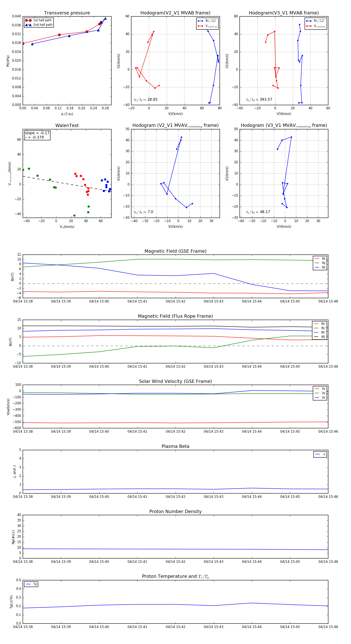The height and width of the screenshot is (644, 351).
Task: Click the 'Transverse pressure' plot title
Action: pos(67,13)
